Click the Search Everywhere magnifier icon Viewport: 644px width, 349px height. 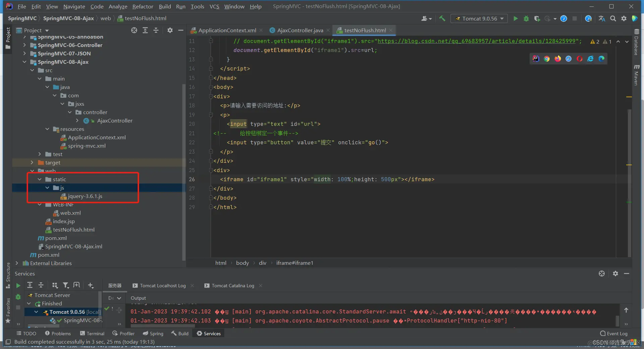[613, 18]
